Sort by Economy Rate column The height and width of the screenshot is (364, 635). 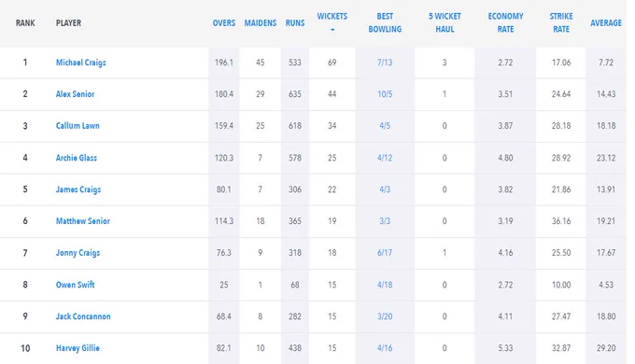coord(505,22)
